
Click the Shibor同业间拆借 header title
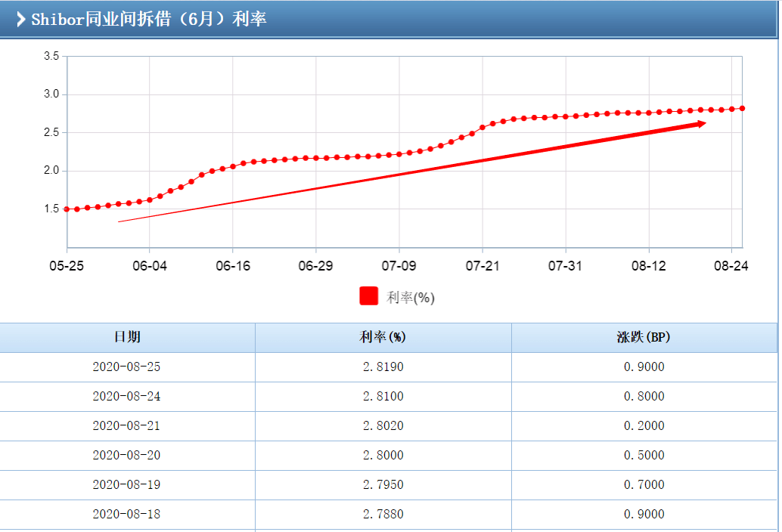point(148,19)
